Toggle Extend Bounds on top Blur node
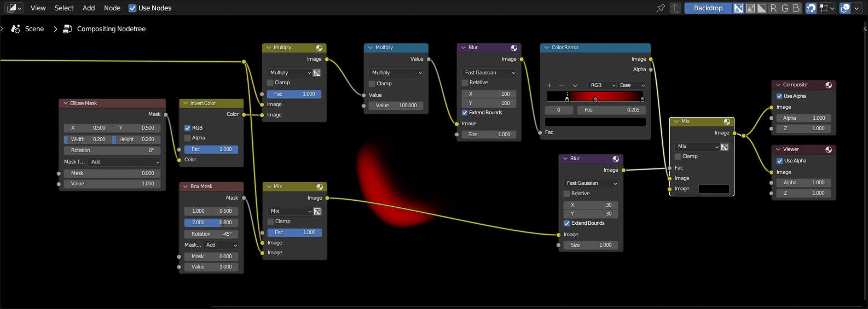Image resolution: width=868 pixels, height=309 pixels. (465, 113)
